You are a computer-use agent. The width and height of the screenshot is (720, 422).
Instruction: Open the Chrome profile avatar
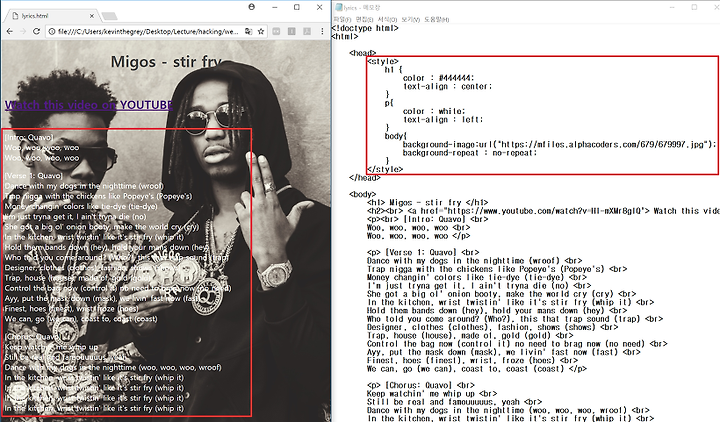[252, 7]
